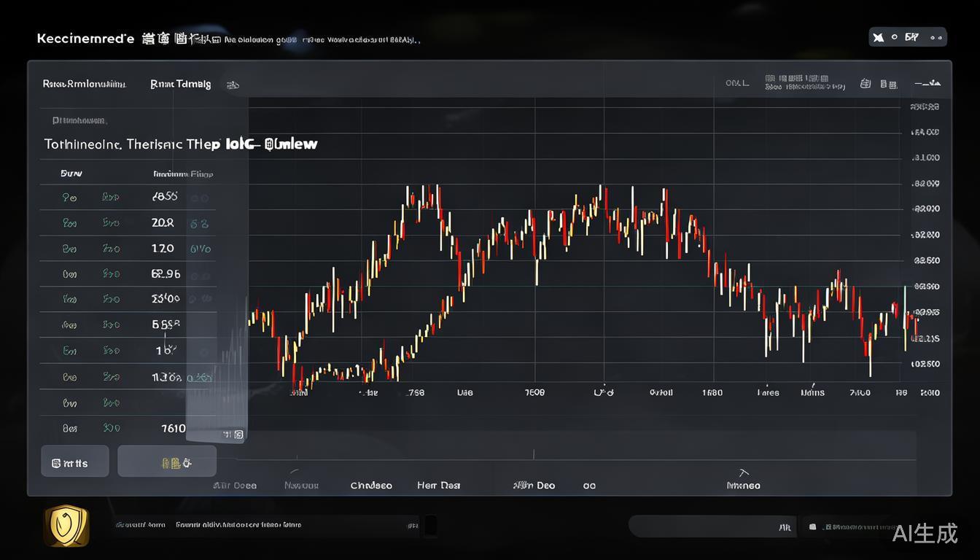This screenshot has width=980, height=560.
Task: Click the arrow marker above the rightmost timeline label
Action: coord(744,472)
